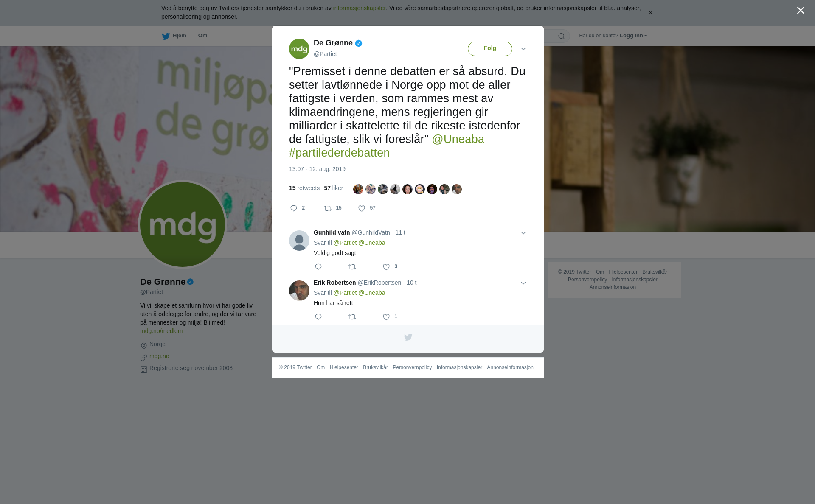815x504 pixels.
Task: Click the reply icon on main tweet
Action: [294, 208]
